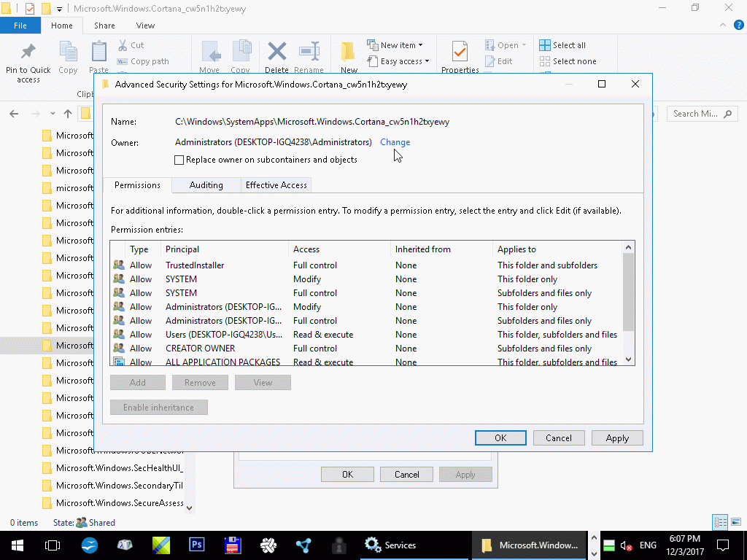The width and height of the screenshot is (747, 560).
Task: Open the New item dropdown
Action: 395,45
